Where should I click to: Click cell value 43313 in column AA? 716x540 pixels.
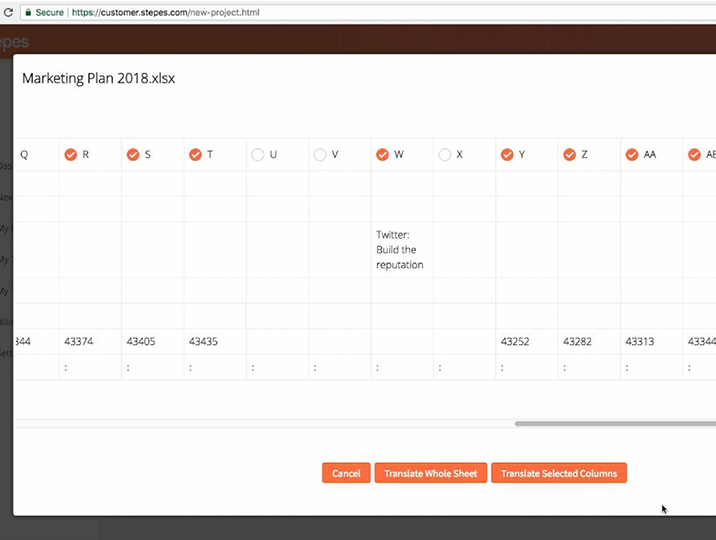click(x=640, y=342)
